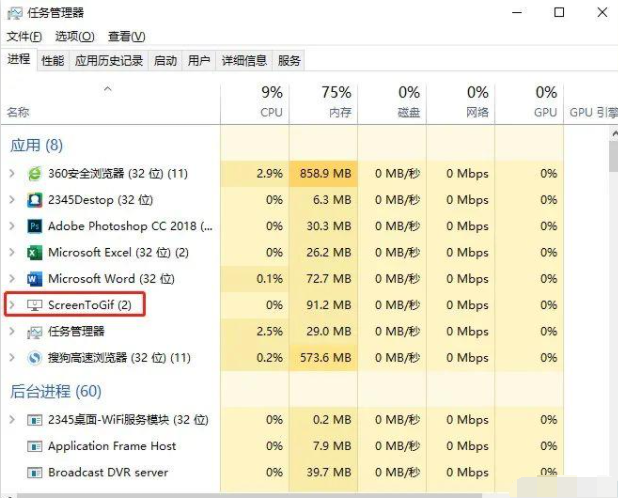The image size is (618, 498).
Task: Click the 2345Destop process icon
Action: pos(35,200)
